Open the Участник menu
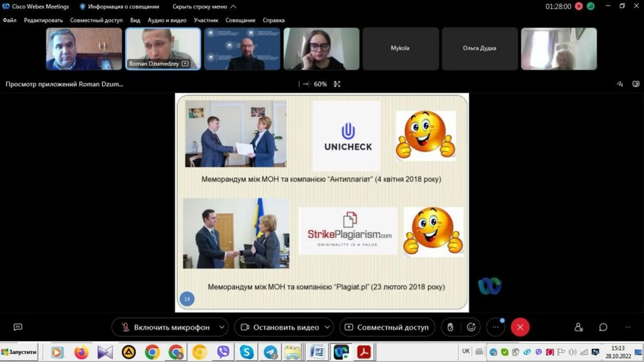This screenshot has height=362, width=644. [206, 20]
